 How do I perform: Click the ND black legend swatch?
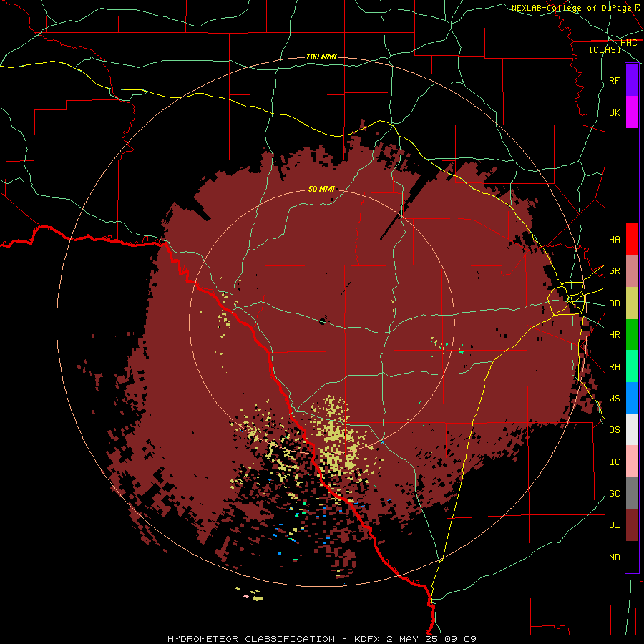point(632,557)
